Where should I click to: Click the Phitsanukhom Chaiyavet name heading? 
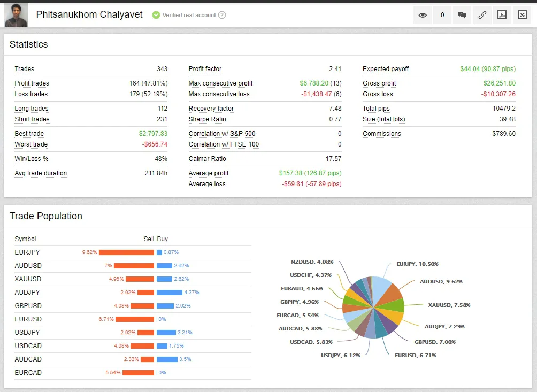89,14
